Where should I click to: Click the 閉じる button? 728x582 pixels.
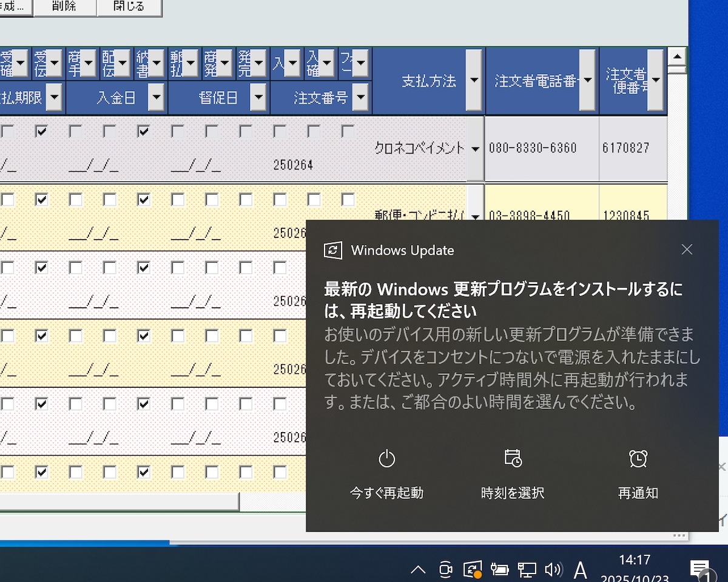click(129, 7)
